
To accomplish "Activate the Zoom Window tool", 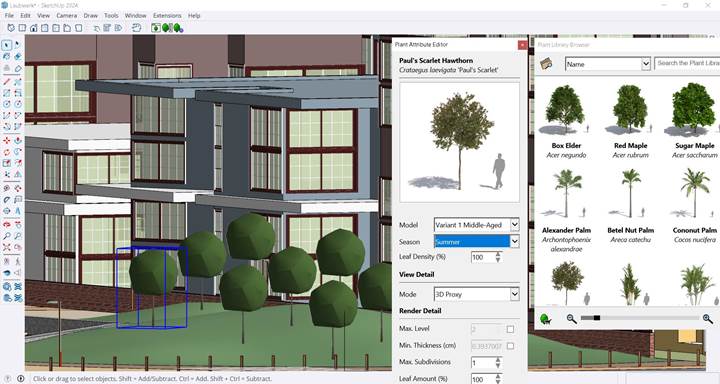I will click(18, 236).
